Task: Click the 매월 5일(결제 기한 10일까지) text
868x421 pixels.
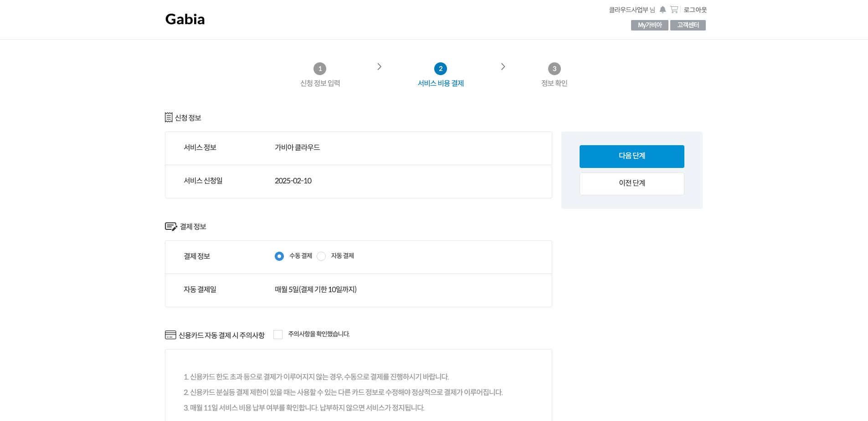Action: point(315,289)
